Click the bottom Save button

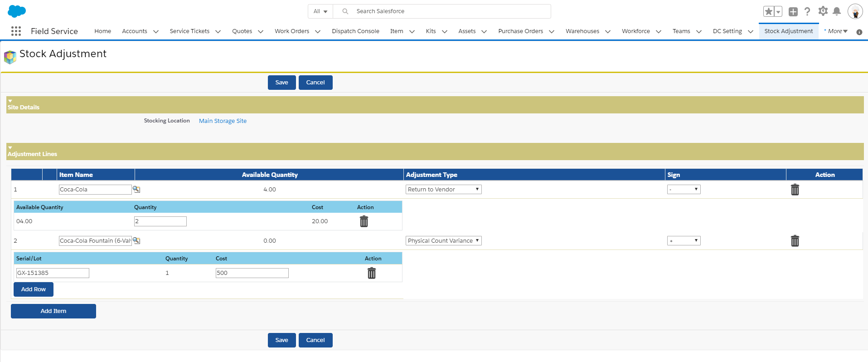282,340
